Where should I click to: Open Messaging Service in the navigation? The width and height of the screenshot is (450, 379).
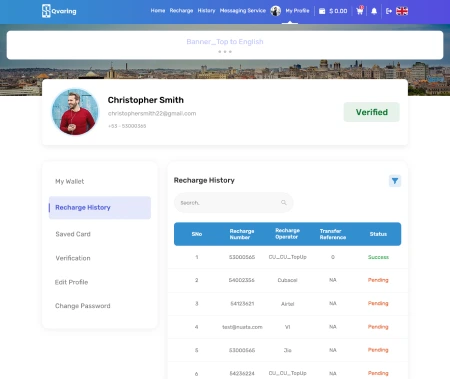(243, 11)
